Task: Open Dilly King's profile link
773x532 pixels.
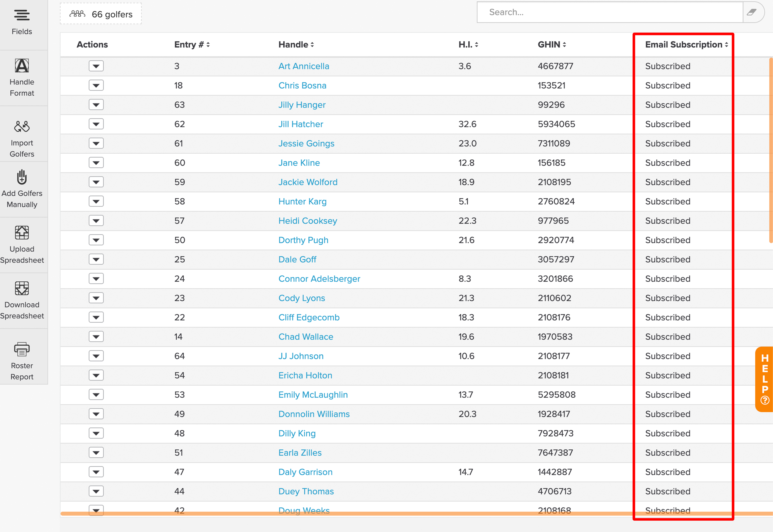Action: click(297, 433)
